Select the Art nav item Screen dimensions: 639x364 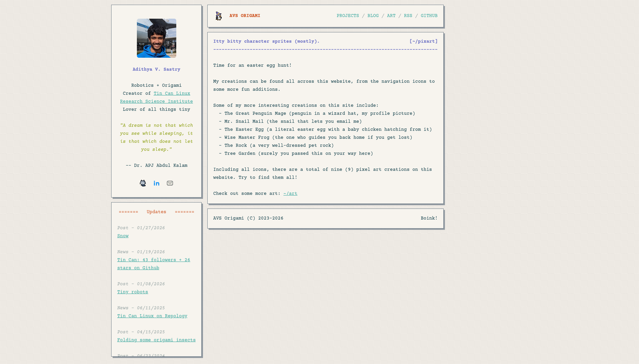click(391, 16)
